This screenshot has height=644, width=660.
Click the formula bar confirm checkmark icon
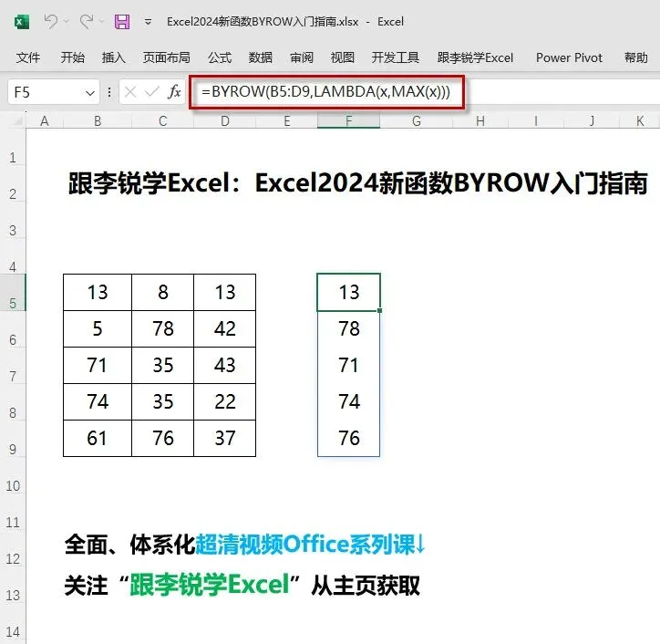point(152,91)
